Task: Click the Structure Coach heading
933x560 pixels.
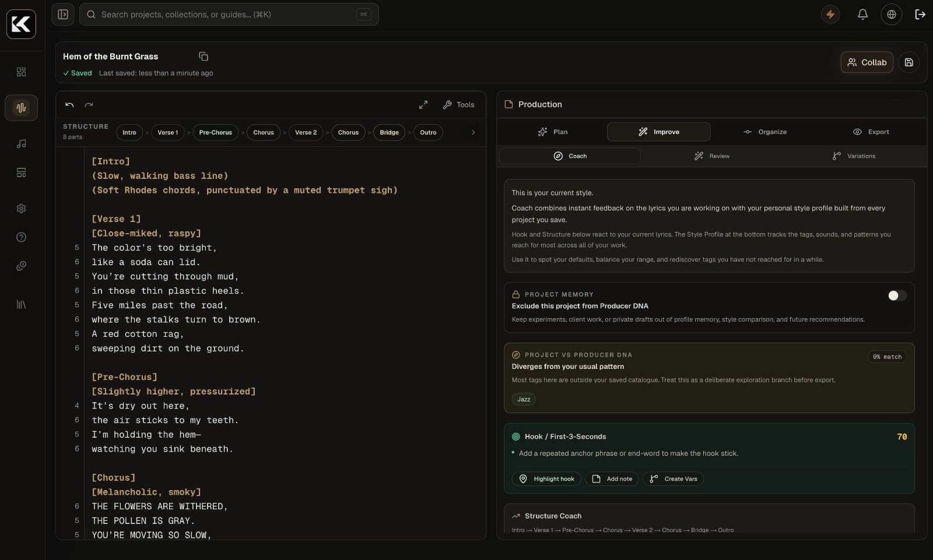Action: (553, 516)
